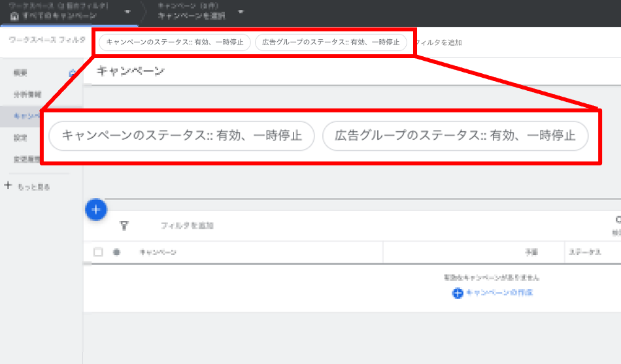This screenshot has height=364, width=621.
Task: Open the workspace dropdown arrow in top bar
Action: (x=127, y=12)
